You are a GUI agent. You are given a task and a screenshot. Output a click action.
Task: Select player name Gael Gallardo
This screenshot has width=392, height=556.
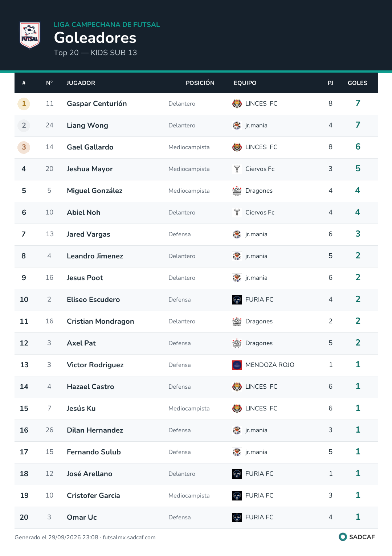click(x=90, y=147)
